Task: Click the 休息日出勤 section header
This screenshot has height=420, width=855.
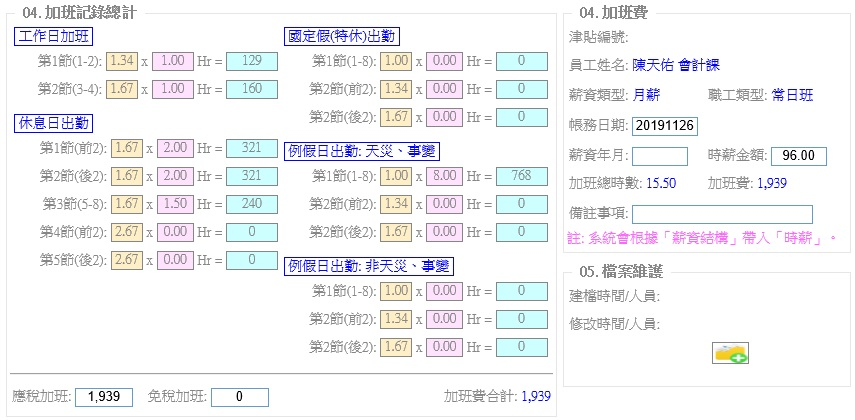Action: point(53,123)
